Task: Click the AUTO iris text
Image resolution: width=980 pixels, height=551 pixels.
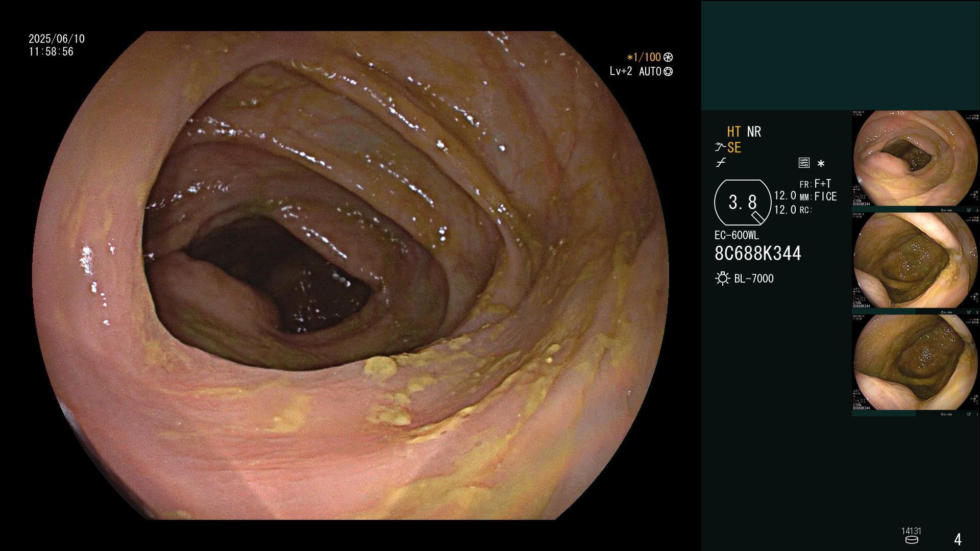Action: (x=650, y=71)
